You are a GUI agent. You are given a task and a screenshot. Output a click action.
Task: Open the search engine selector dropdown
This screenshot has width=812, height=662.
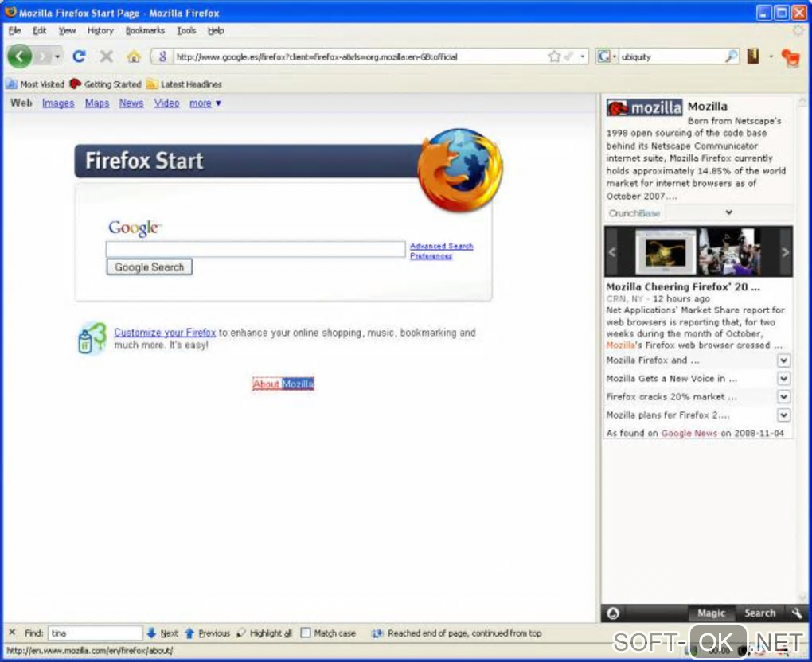(607, 56)
